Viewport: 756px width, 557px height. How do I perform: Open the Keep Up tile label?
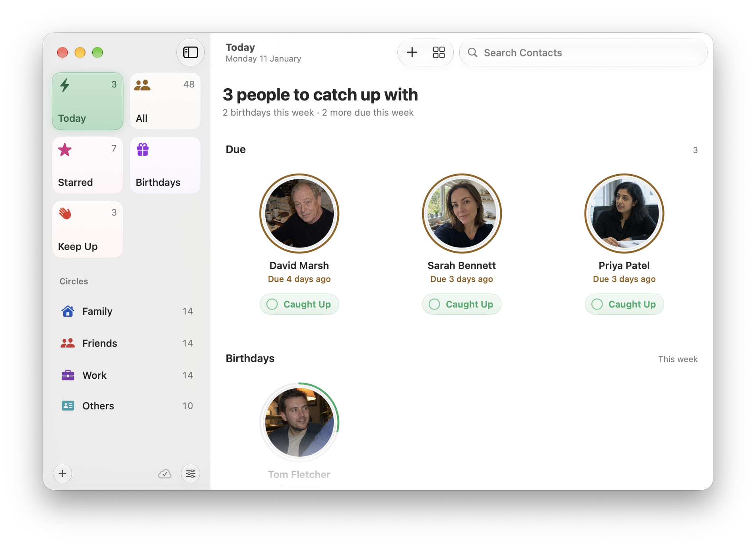[x=78, y=246]
